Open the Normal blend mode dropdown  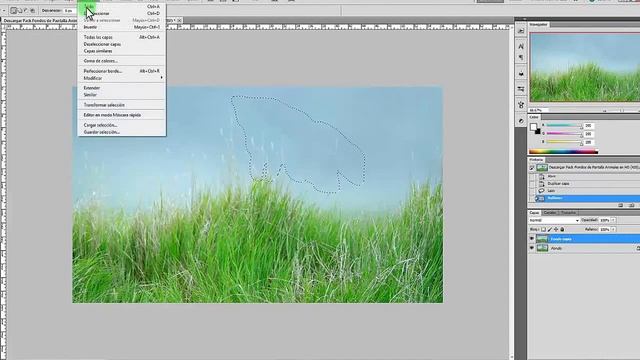[554, 220]
